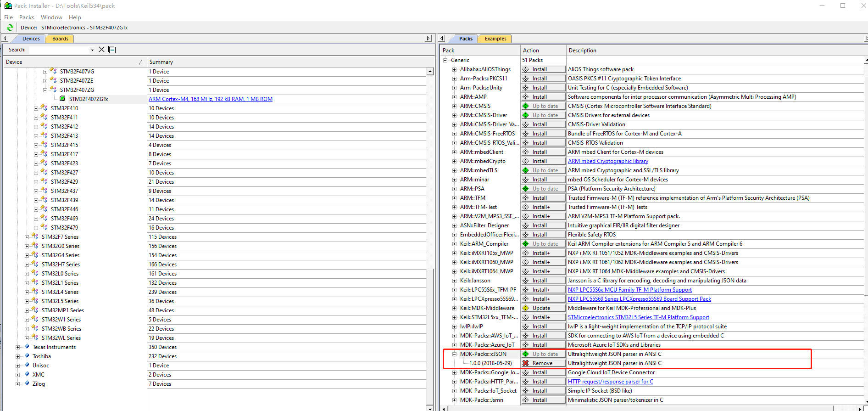Click the family icon beside STM32H7 Series

pyautogui.click(x=35, y=264)
